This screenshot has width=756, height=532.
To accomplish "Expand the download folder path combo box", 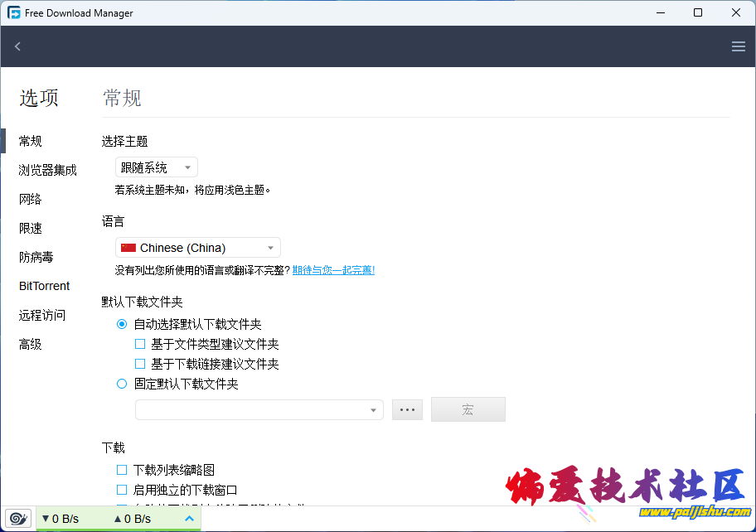I will [x=259, y=409].
